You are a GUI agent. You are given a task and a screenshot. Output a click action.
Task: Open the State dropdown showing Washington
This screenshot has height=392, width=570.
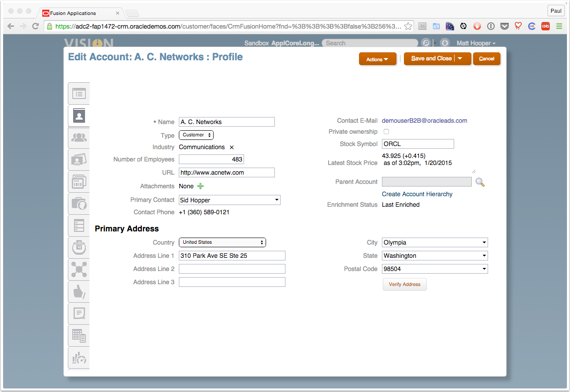pyautogui.click(x=435, y=256)
